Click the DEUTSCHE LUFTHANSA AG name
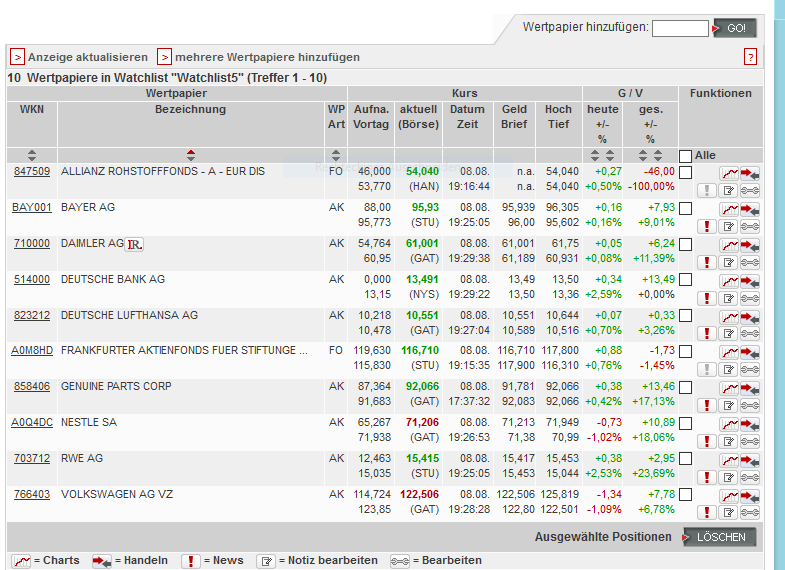785x570 pixels. (x=129, y=315)
